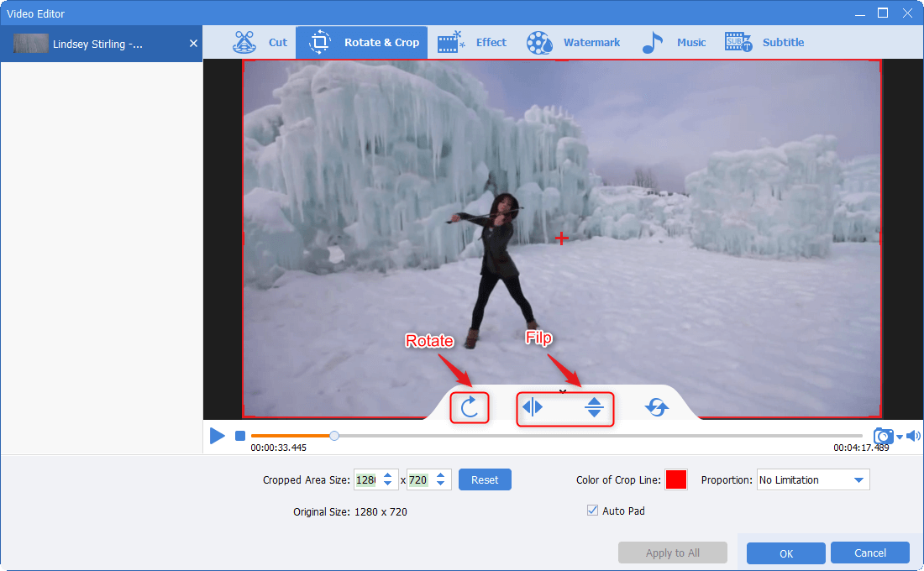Open the Proportion dropdown
Image resolution: width=924 pixels, height=571 pixels.
tap(812, 480)
